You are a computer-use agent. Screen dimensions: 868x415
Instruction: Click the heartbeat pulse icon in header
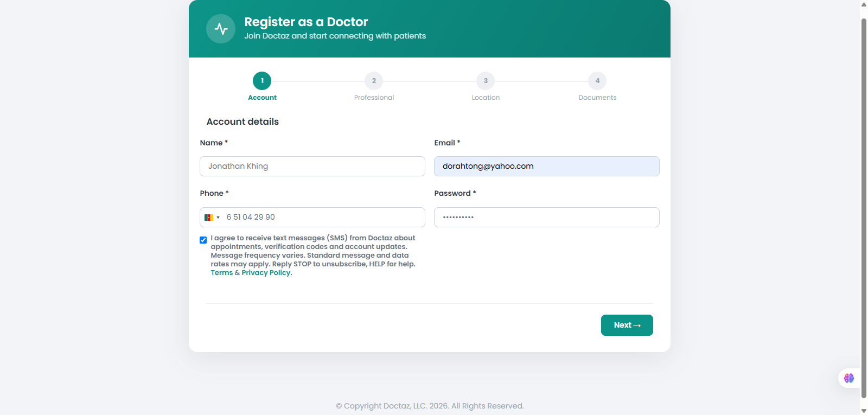click(221, 29)
